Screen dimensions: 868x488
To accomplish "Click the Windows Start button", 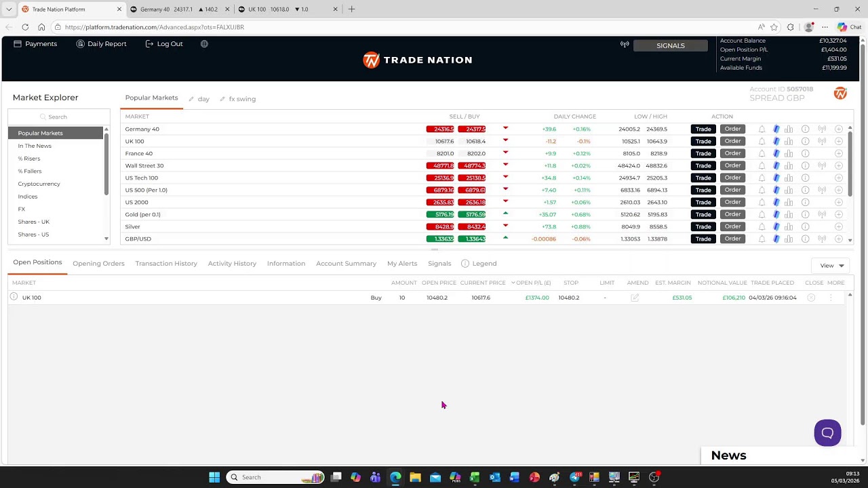I will [x=214, y=477].
